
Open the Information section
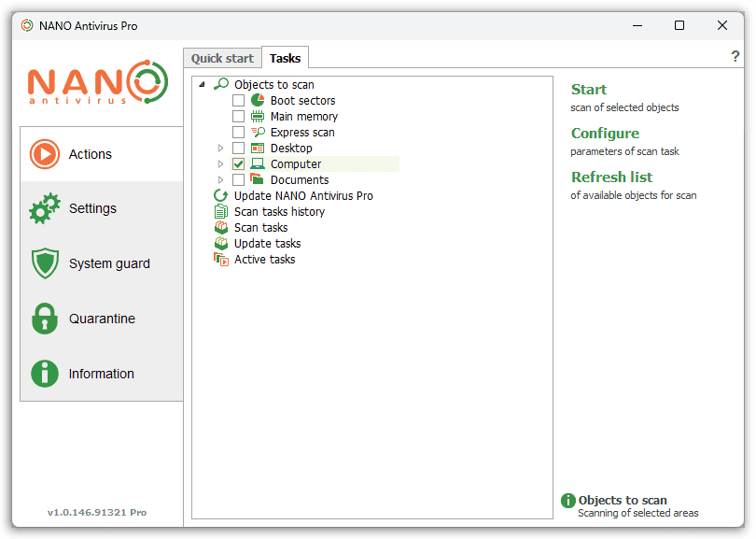tap(102, 374)
